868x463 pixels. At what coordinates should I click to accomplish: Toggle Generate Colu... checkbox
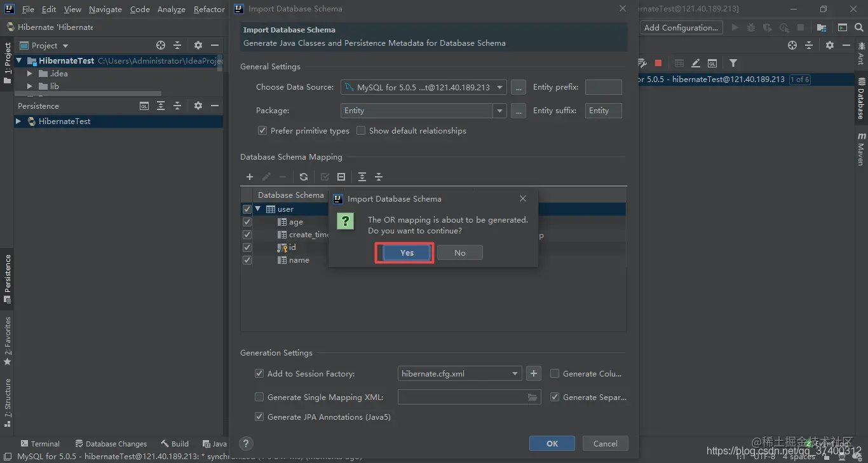[x=555, y=374]
